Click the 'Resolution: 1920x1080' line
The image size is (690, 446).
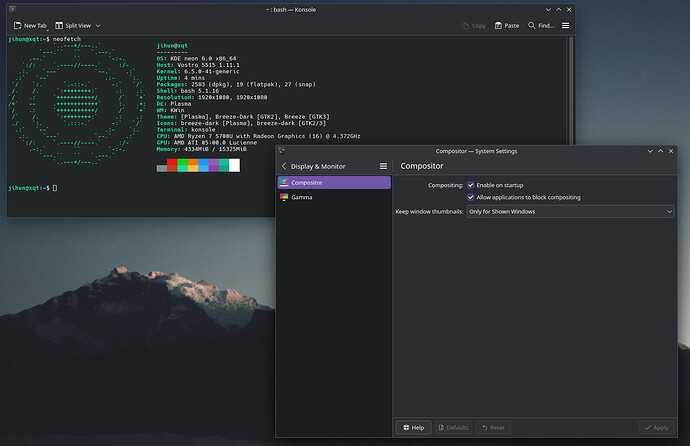coord(212,97)
